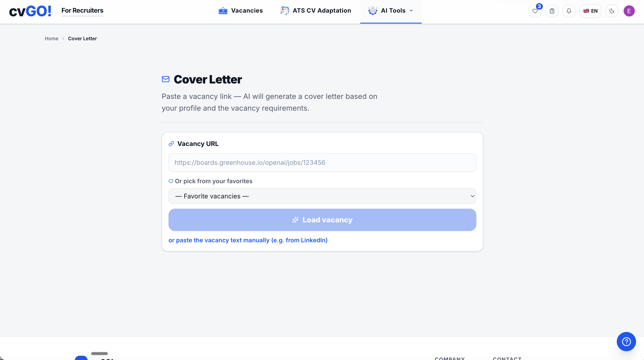Click paste the vacancy text manually link
Viewport: 644px width, 360px height.
[248, 240]
